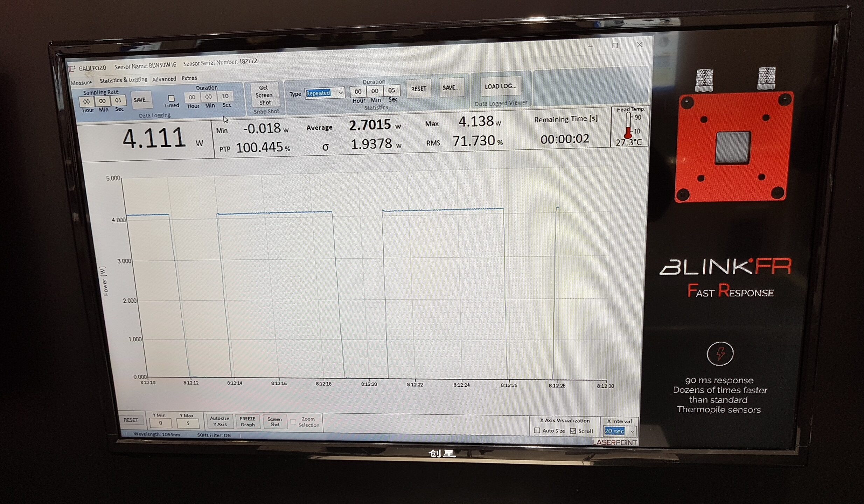Viewport: 864px width, 504px height.
Task: Click Statistics RESET button
Action: [419, 89]
